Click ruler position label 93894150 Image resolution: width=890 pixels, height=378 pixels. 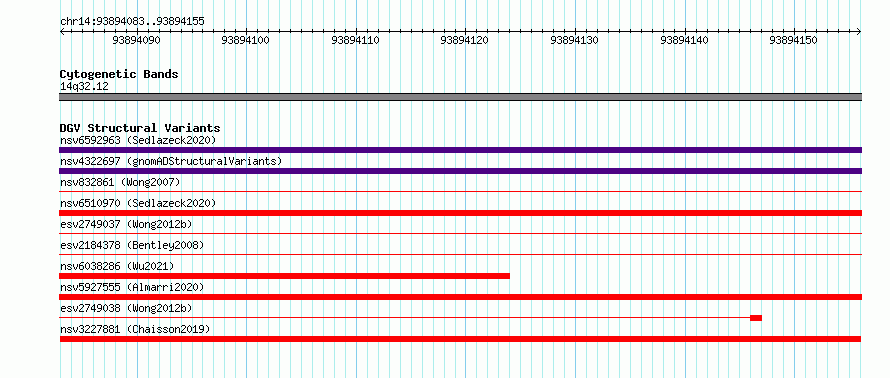click(794, 40)
